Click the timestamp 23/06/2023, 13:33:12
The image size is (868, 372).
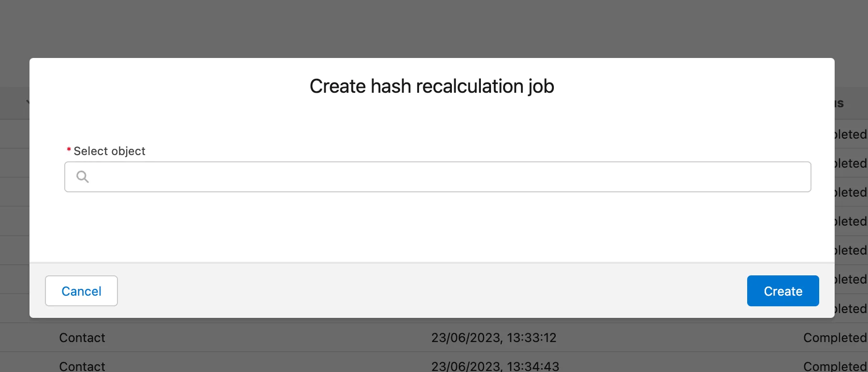tap(493, 338)
